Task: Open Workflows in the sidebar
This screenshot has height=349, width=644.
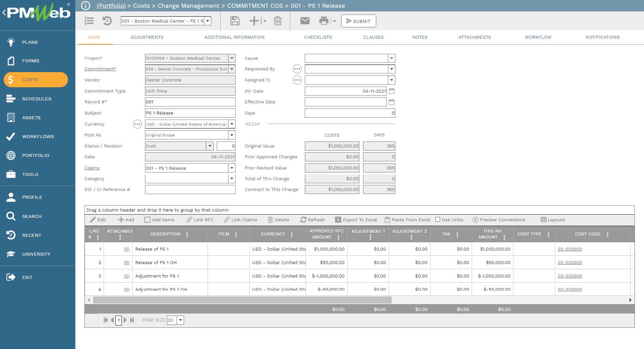Action: 38,136
